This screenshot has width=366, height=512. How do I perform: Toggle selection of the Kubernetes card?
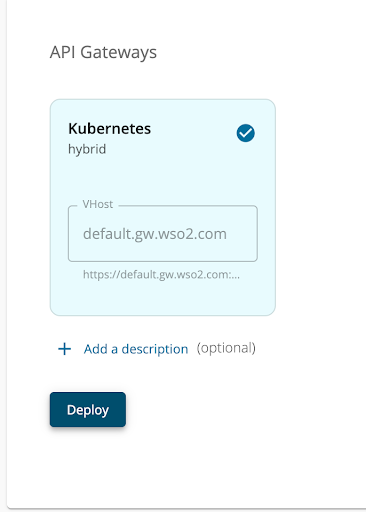coord(163,207)
